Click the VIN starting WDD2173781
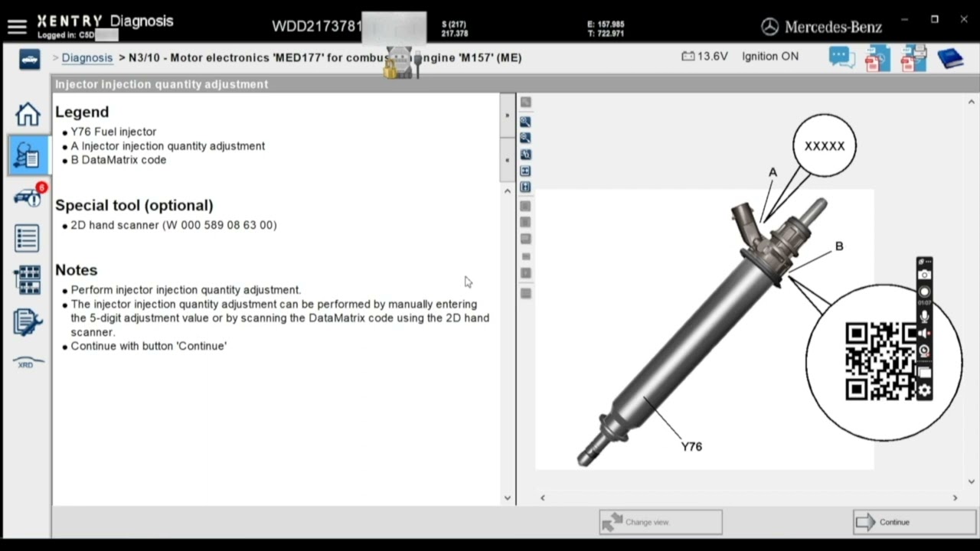 tap(316, 26)
